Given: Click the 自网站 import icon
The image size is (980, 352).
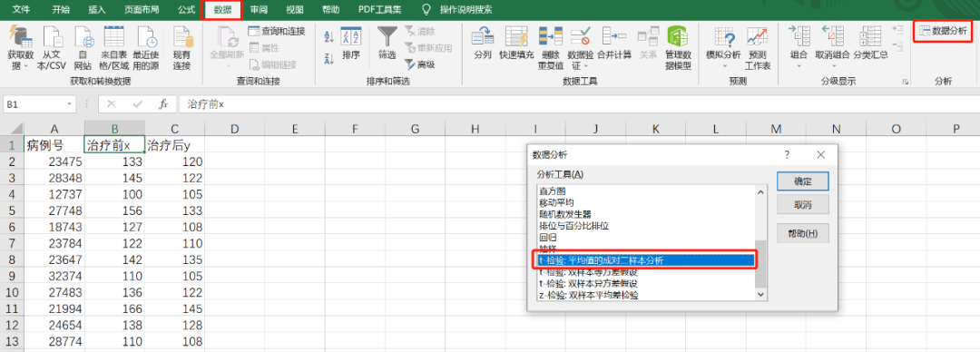Looking at the screenshot, I should [x=83, y=49].
